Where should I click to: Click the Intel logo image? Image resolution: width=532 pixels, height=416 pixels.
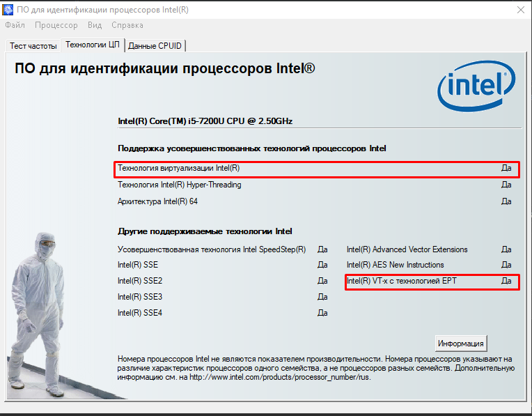coord(476,86)
